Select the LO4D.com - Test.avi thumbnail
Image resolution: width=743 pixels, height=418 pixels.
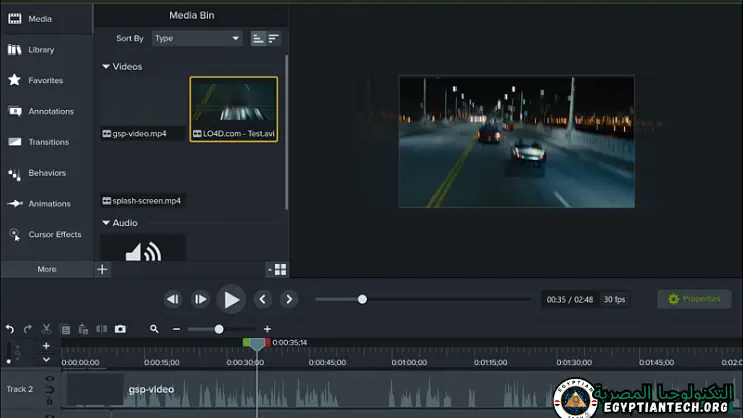[234, 109]
